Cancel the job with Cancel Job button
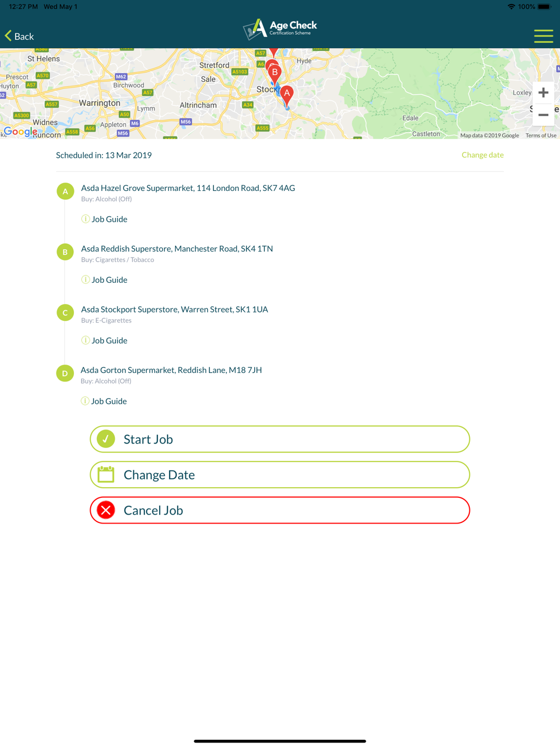Screen dimensions: 560x747 pyautogui.click(x=280, y=510)
